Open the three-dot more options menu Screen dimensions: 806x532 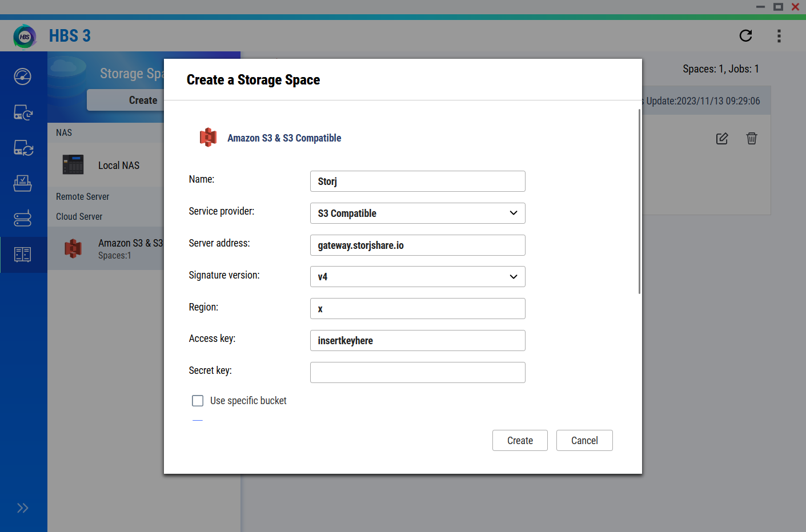(x=779, y=36)
